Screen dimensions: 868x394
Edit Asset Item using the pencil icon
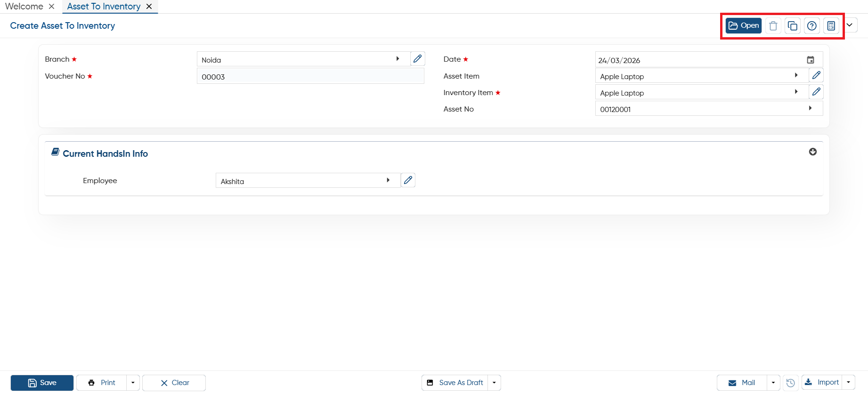(x=816, y=75)
